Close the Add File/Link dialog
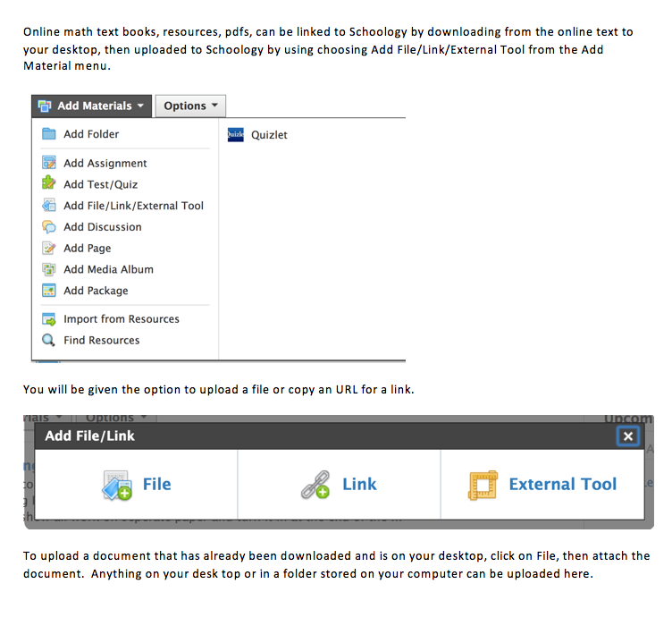 (x=628, y=436)
